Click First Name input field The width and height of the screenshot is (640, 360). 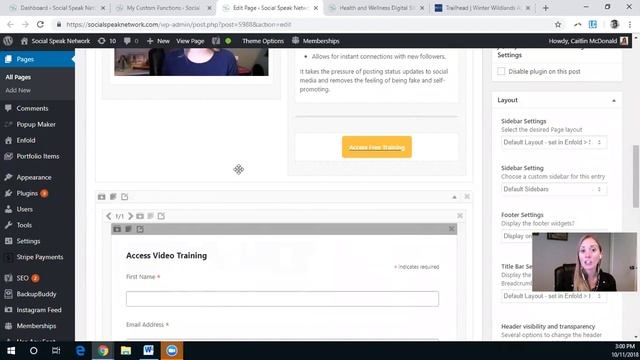pos(282,299)
